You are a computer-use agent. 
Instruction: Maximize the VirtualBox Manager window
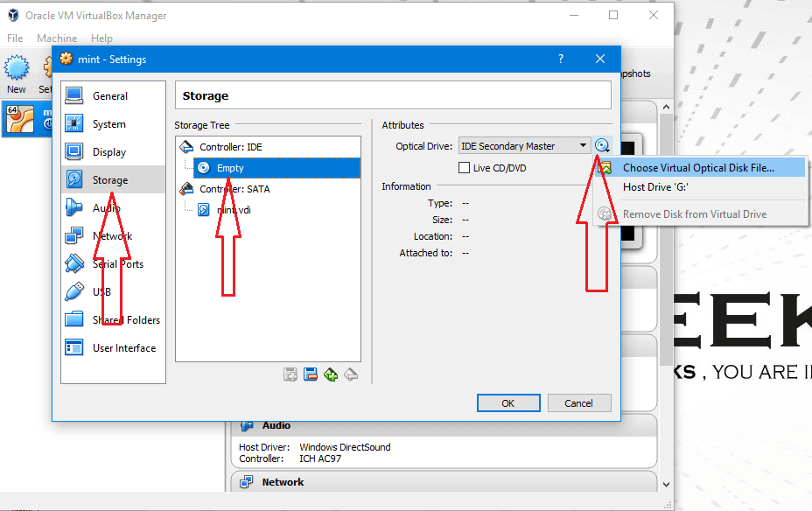click(613, 16)
